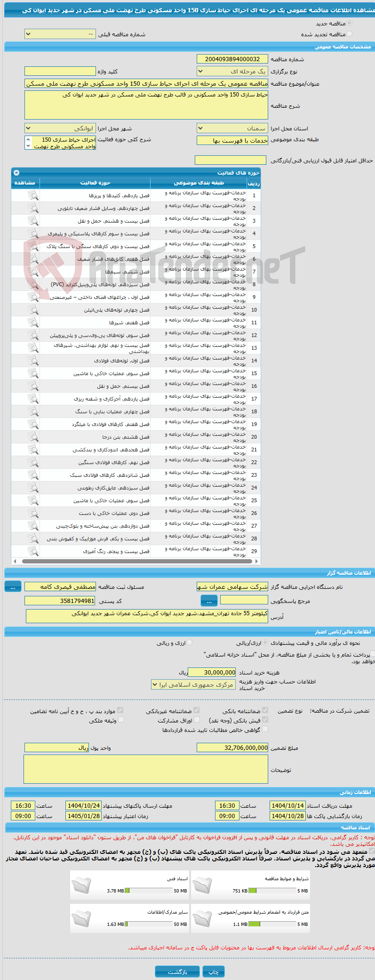Click اسناد فنی size progress bar
Image resolution: width=375 pixels, height=980 pixels.
149,891
